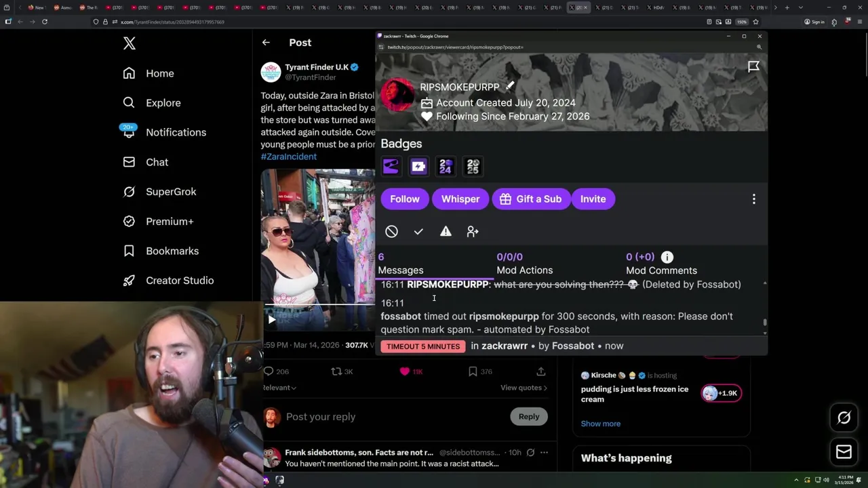Click the report flag icon in viewer card
This screenshot has width=868, height=488.
coord(753,66)
